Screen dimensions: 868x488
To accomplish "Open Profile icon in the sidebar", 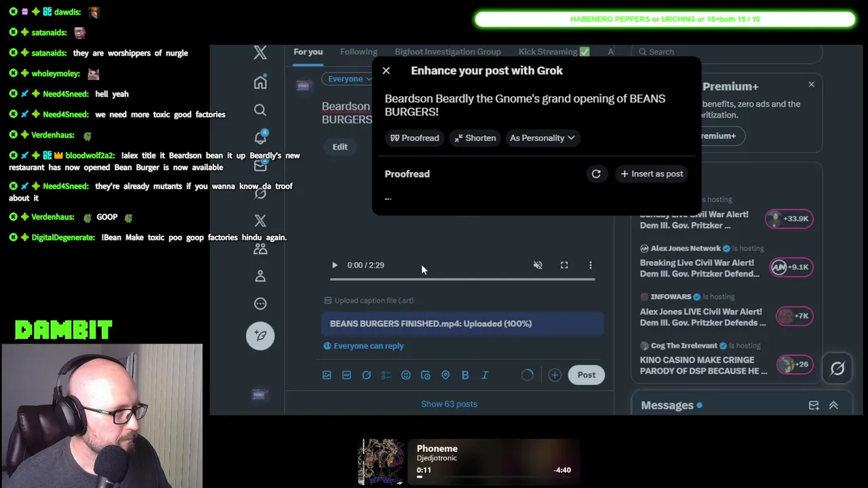I will (x=260, y=276).
